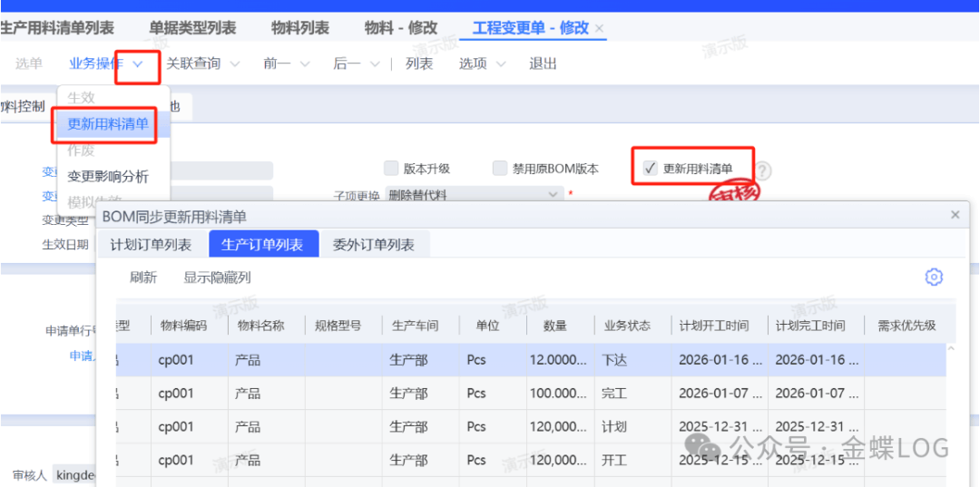Image resolution: width=980 pixels, height=487 pixels.
Task: Open the gear settings icon in dialog
Action: pos(934,278)
